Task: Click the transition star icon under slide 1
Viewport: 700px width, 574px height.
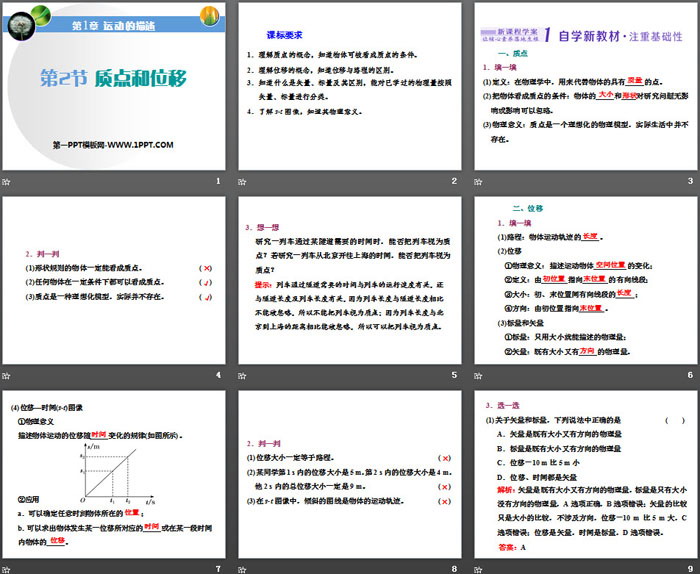Action: click(x=7, y=181)
